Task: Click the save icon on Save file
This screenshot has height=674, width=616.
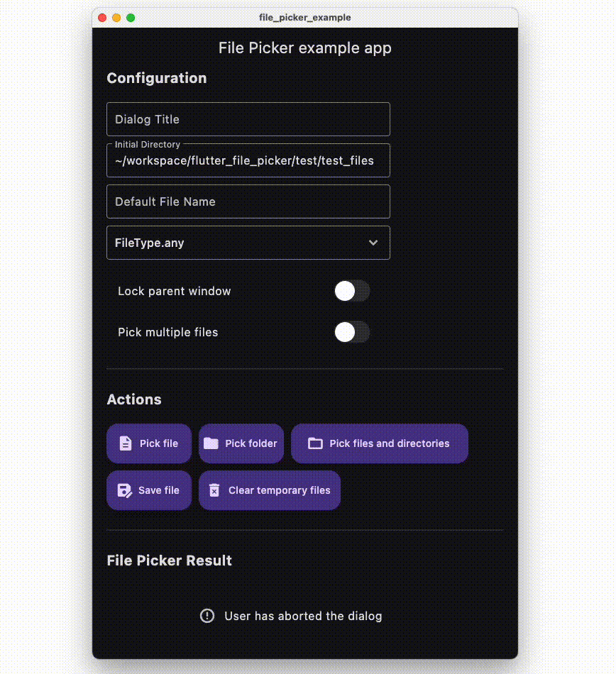Action: click(x=125, y=490)
